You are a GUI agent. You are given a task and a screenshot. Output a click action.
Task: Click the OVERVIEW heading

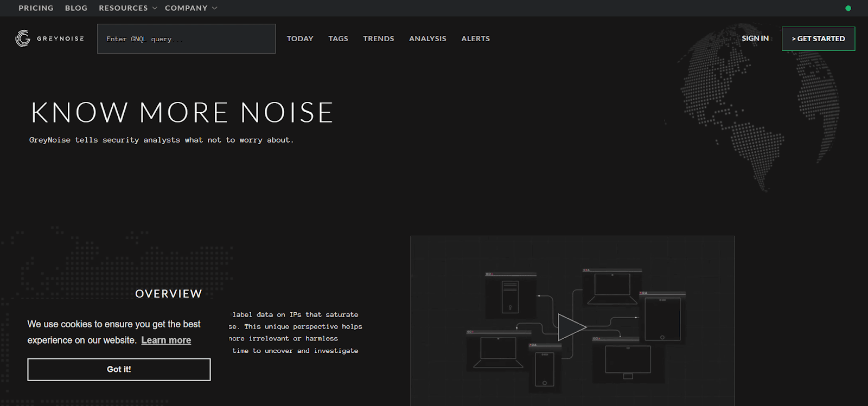pyautogui.click(x=169, y=293)
